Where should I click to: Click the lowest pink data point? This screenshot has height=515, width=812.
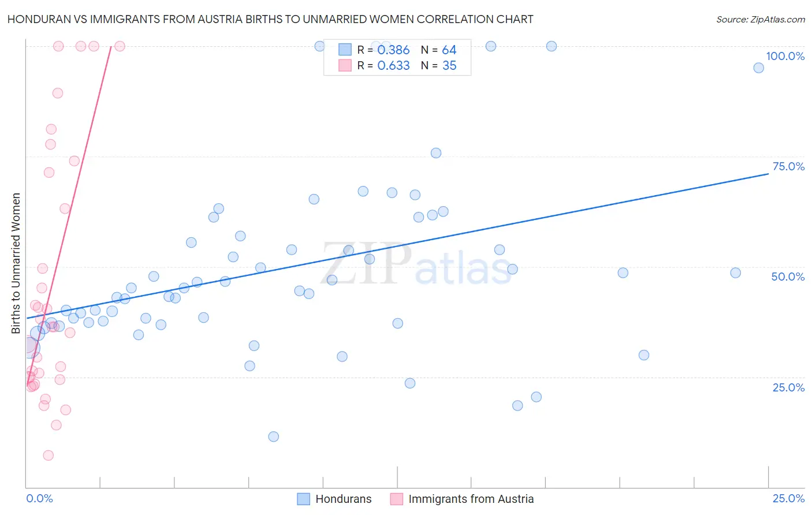(x=49, y=456)
